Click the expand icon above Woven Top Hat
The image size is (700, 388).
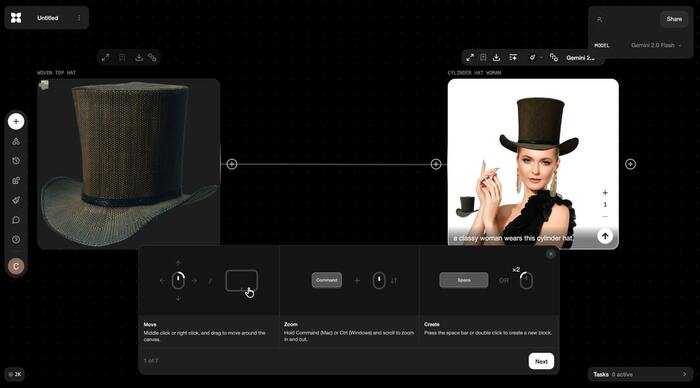105,58
